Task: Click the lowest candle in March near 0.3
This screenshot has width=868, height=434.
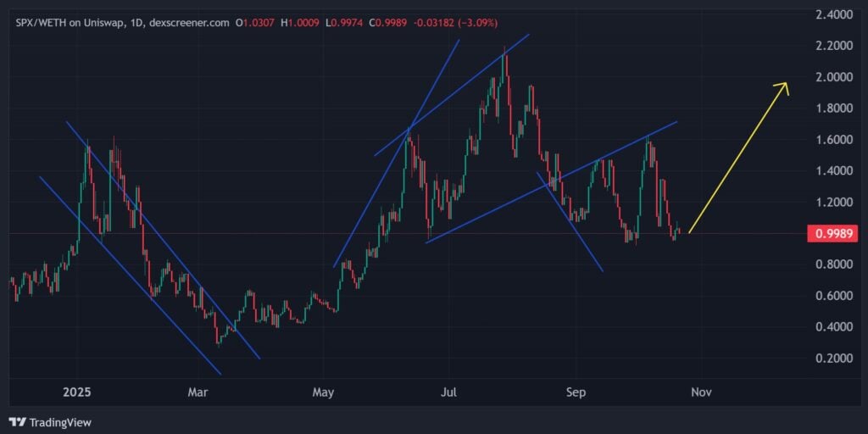Action: 219,337
